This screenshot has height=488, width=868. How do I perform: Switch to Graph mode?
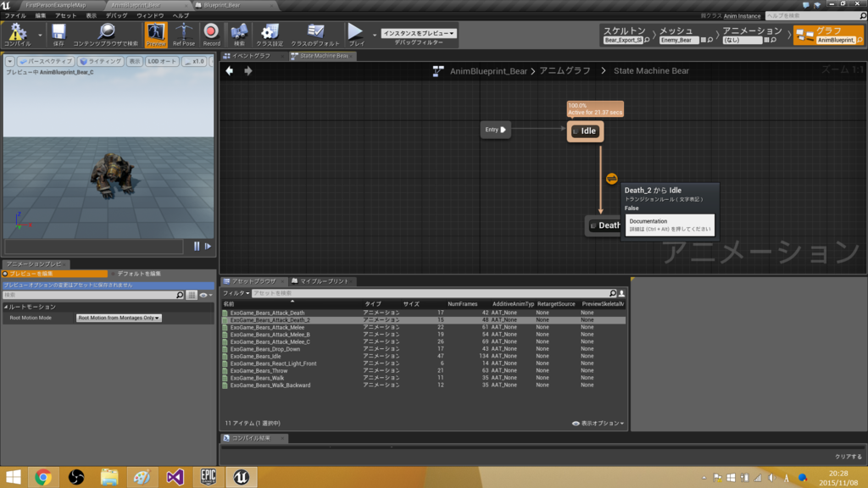coord(828,35)
